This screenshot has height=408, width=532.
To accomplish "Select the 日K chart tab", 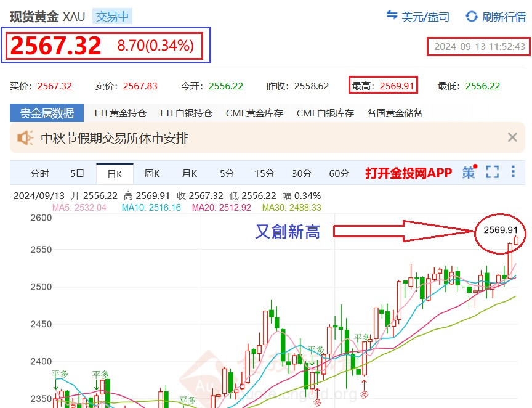I will tap(115, 174).
